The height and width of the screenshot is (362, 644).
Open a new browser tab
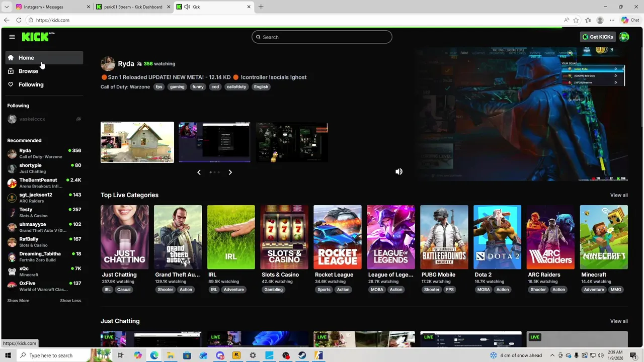[261, 7]
